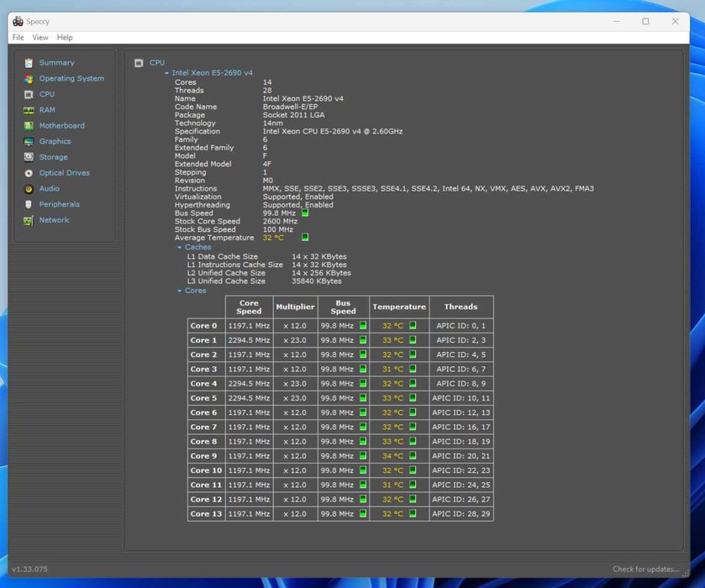The width and height of the screenshot is (705, 588).
Task: Click the version v1.33.075 text
Action: [x=29, y=570]
